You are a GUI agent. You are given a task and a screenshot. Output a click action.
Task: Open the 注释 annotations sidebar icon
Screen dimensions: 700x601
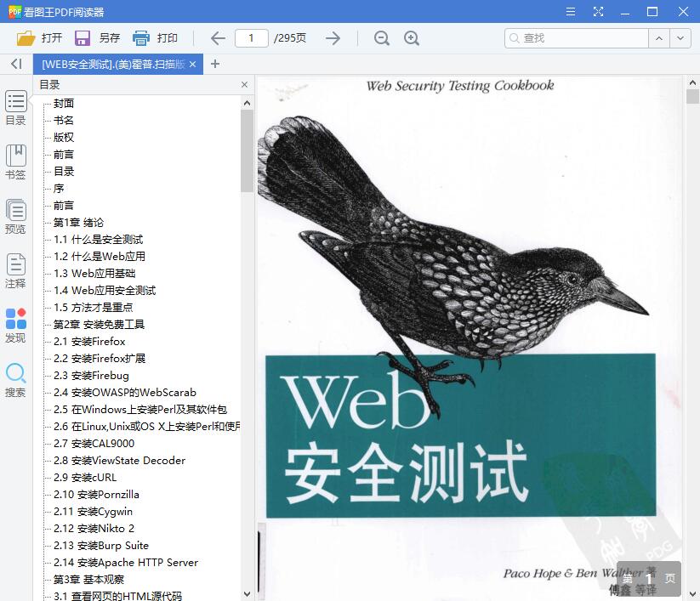(x=15, y=271)
